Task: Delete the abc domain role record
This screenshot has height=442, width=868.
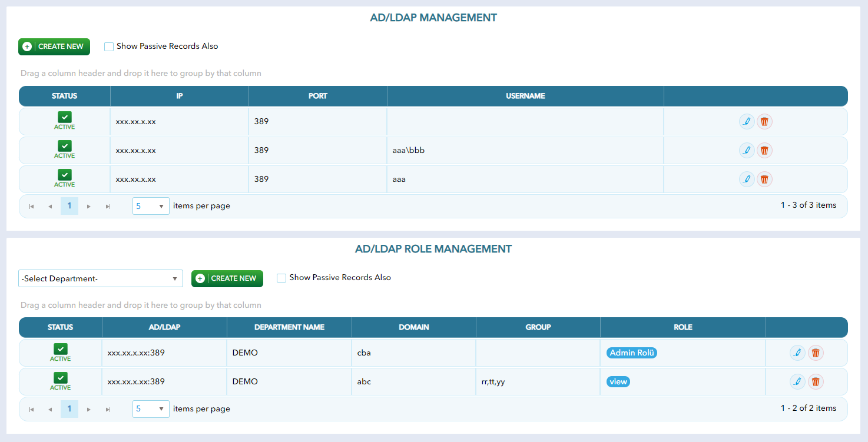Action: [x=816, y=382]
